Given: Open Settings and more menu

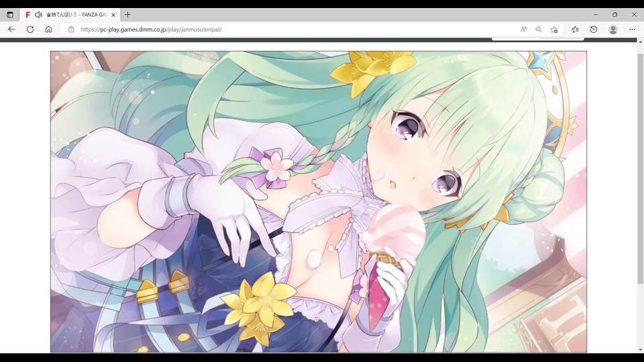Looking at the screenshot, I should (x=632, y=29).
